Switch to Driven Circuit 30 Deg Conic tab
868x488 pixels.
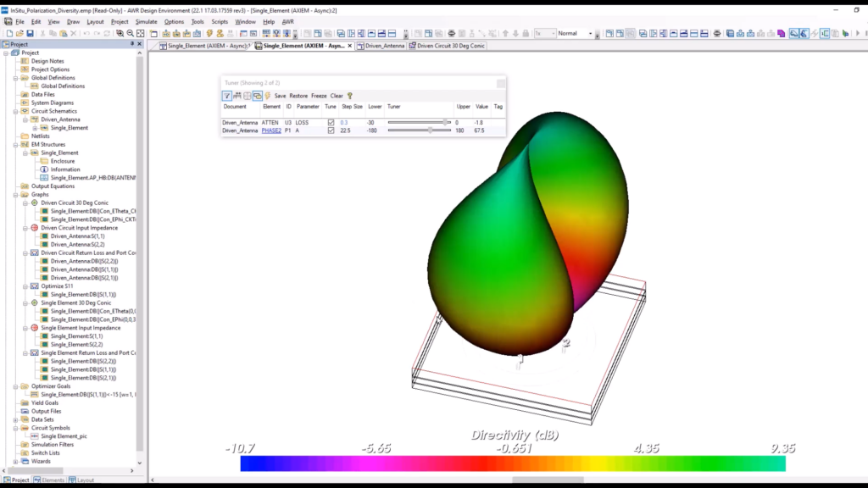[x=447, y=46]
